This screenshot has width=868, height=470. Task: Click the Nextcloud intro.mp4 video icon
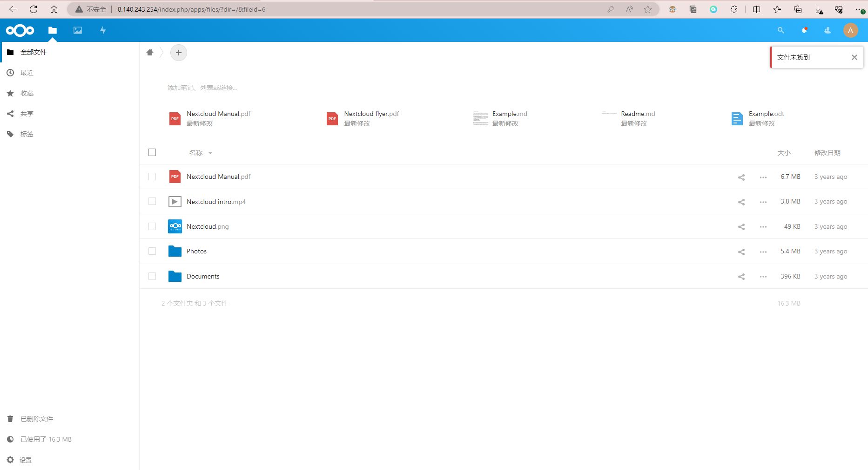point(175,202)
